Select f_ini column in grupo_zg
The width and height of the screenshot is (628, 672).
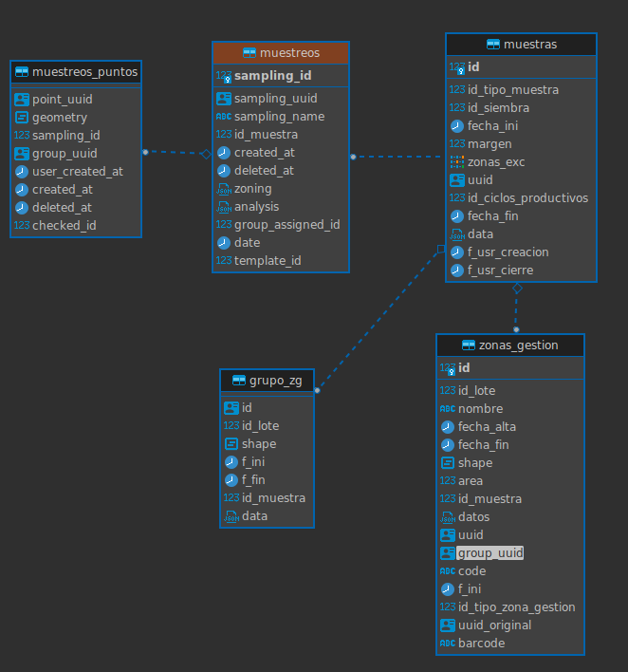tap(253, 462)
